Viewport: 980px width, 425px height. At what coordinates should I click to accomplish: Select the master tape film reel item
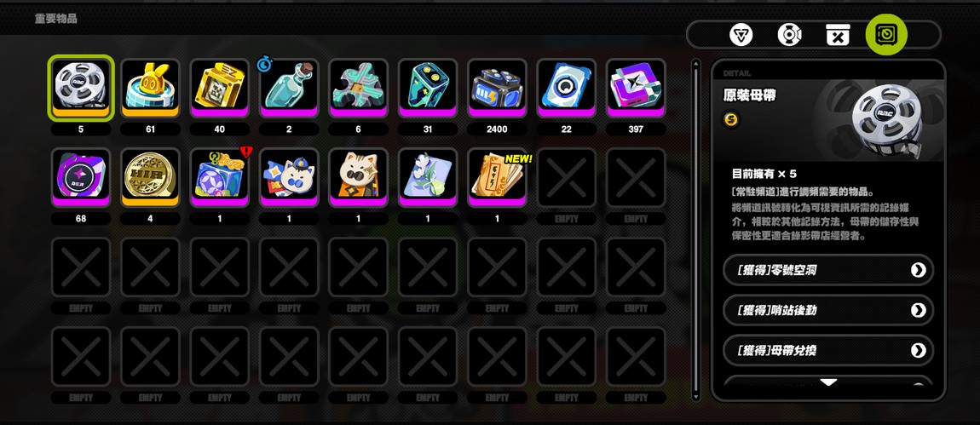[81, 88]
